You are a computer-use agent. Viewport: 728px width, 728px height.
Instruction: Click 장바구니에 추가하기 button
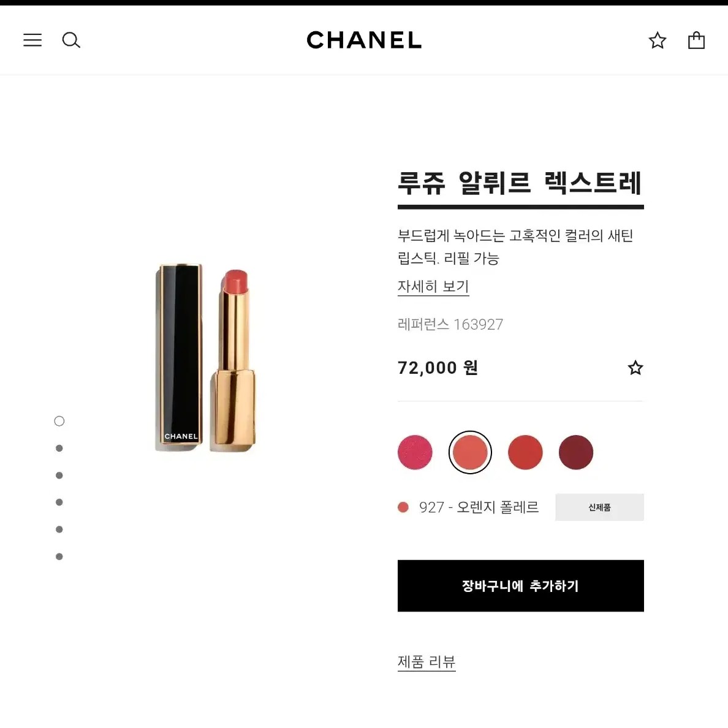point(520,585)
